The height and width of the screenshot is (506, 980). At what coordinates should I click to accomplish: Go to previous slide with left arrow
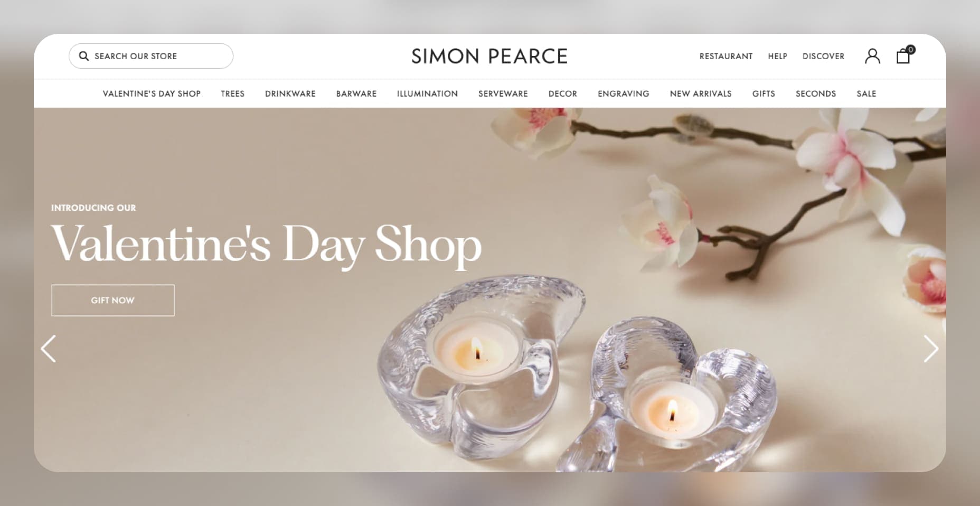49,349
